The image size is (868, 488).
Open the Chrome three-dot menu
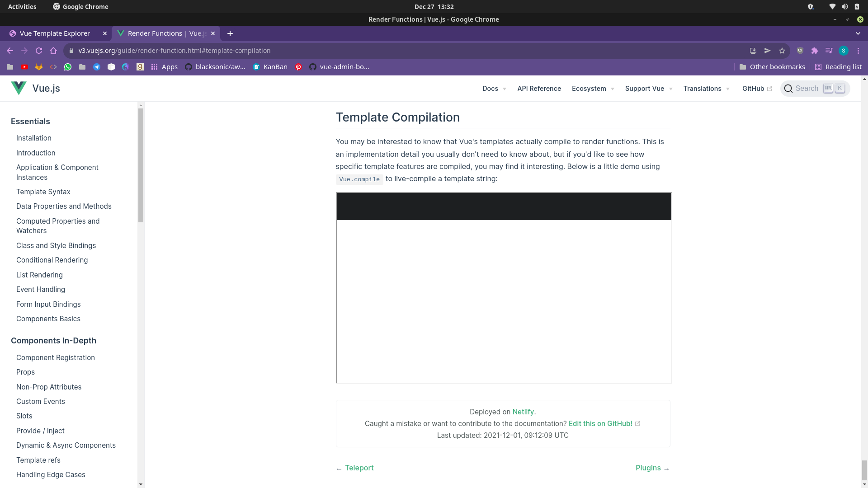pyautogui.click(x=858, y=51)
